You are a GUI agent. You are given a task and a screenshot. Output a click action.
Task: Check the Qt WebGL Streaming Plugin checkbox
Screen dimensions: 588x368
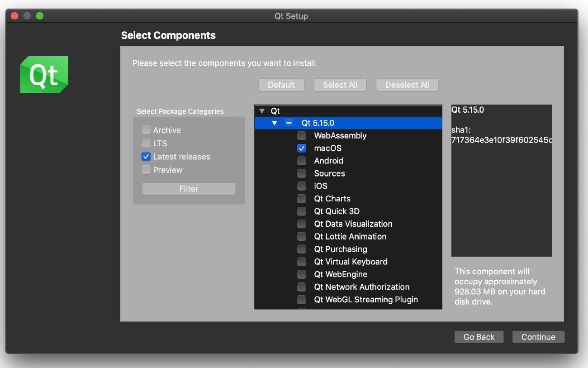coord(301,300)
